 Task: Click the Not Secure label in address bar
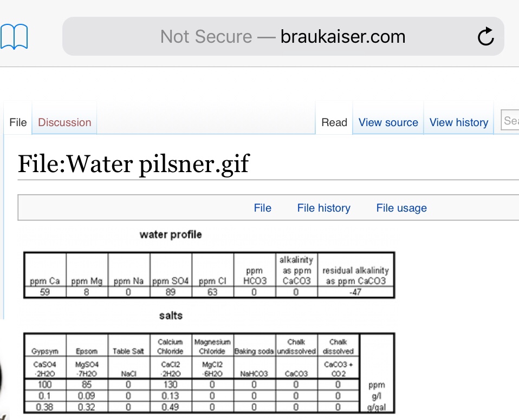(206, 37)
